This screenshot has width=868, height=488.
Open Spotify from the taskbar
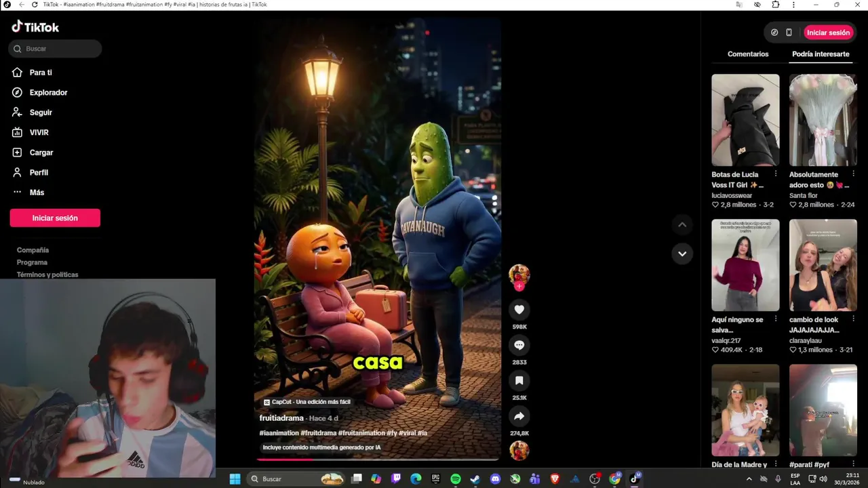(x=456, y=479)
